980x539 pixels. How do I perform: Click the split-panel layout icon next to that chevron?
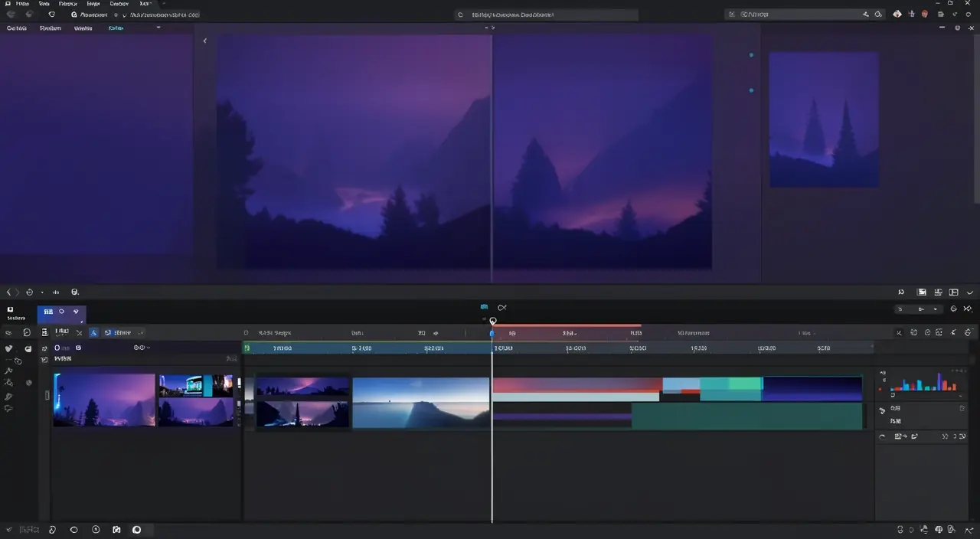[954, 292]
